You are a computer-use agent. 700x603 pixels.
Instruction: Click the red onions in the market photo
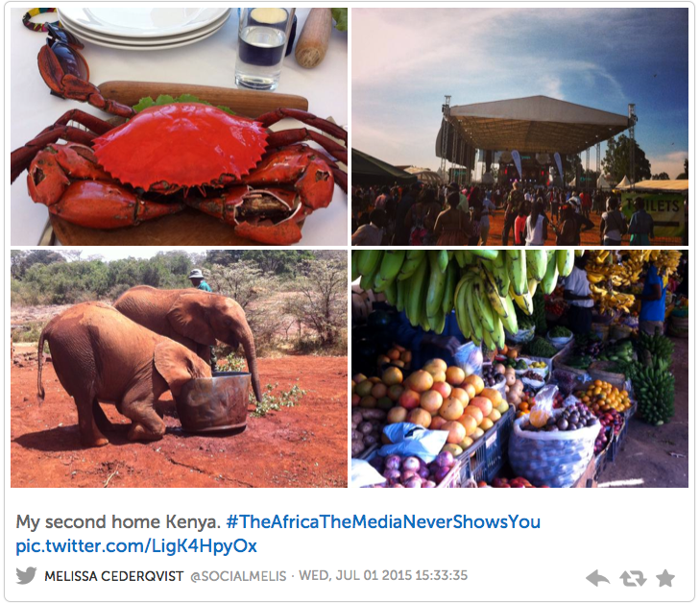pos(413,469)
